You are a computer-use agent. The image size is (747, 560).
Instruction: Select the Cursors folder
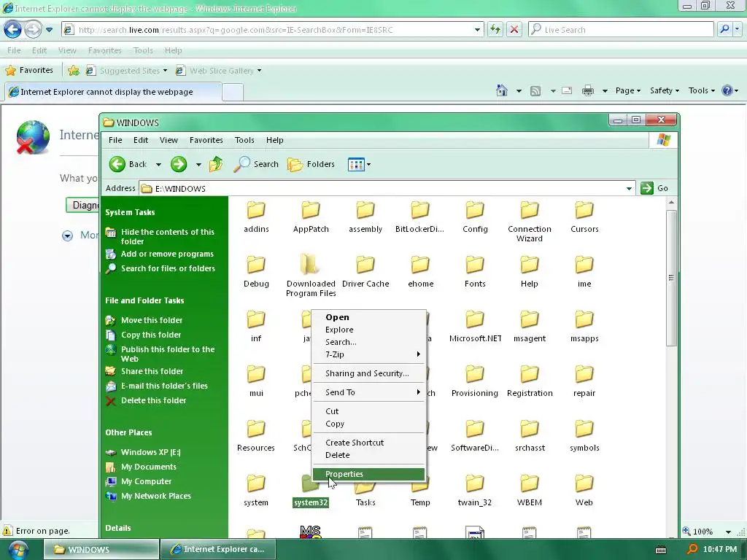click(x=584, y=217)
